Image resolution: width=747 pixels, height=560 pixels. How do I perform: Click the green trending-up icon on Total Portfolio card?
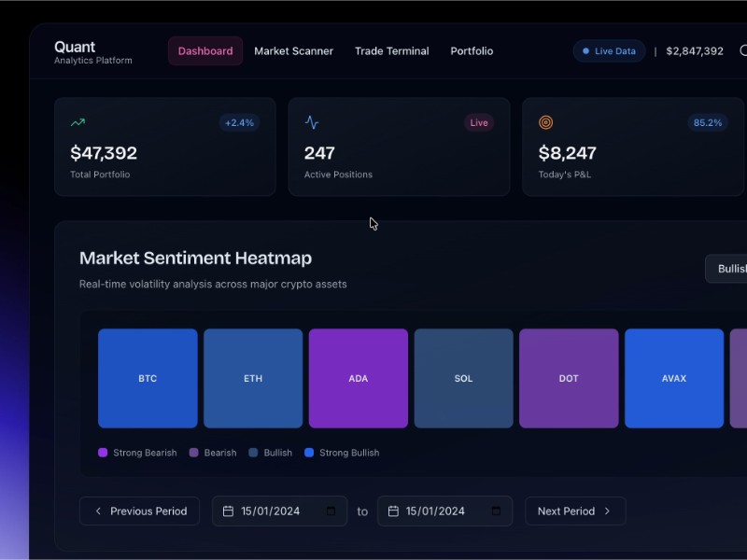pos(78,121)
